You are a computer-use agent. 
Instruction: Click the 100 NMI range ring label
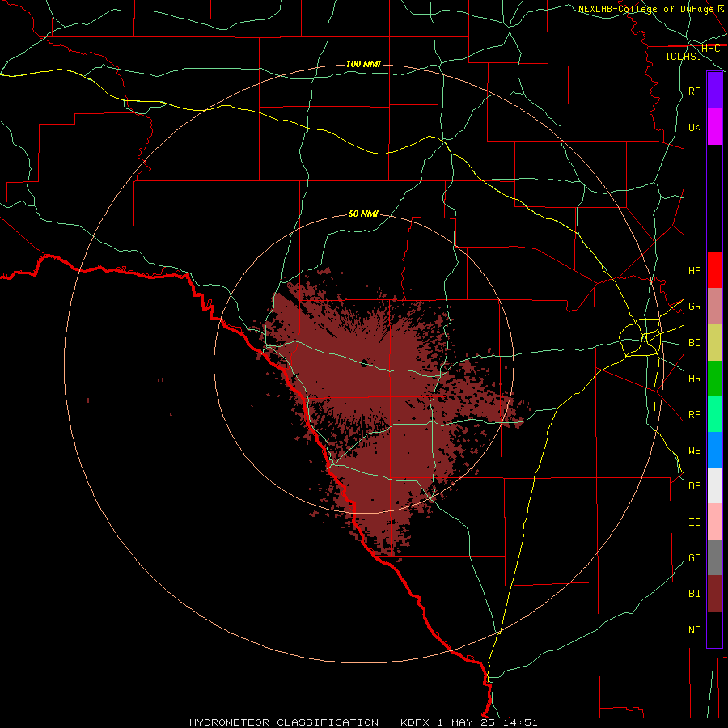point(363,64)
